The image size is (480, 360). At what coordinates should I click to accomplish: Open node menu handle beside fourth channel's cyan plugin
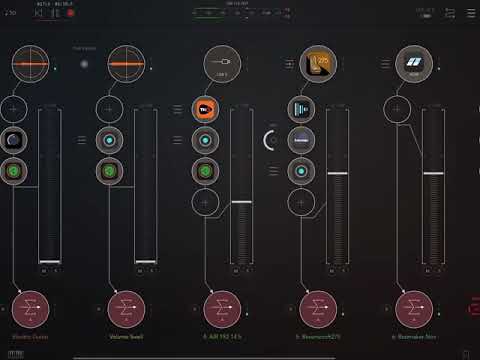point(273,171)
